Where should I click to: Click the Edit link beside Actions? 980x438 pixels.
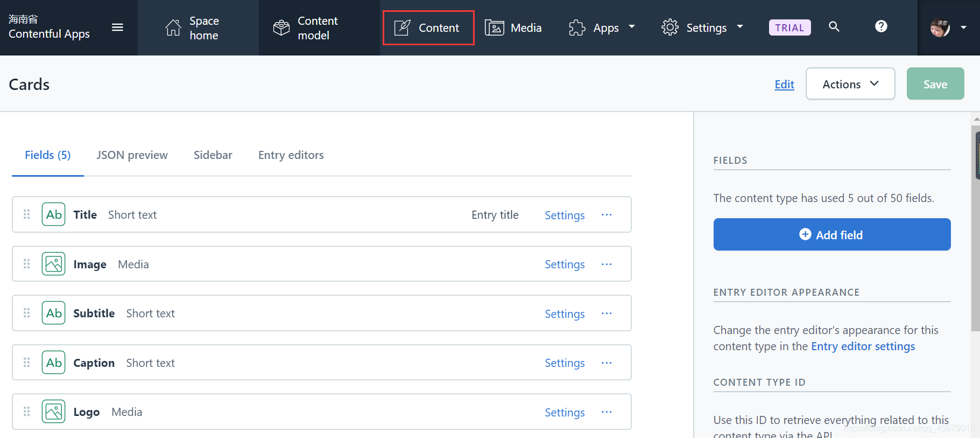784,85
